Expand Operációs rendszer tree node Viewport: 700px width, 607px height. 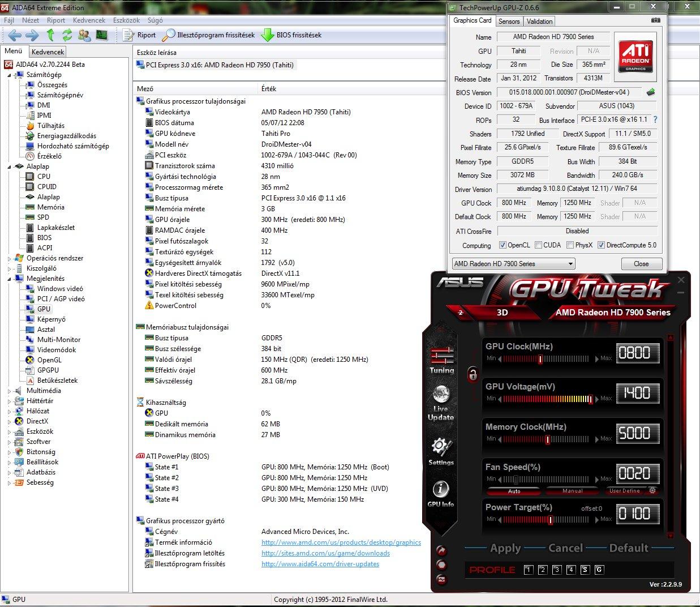pos(10,258)
